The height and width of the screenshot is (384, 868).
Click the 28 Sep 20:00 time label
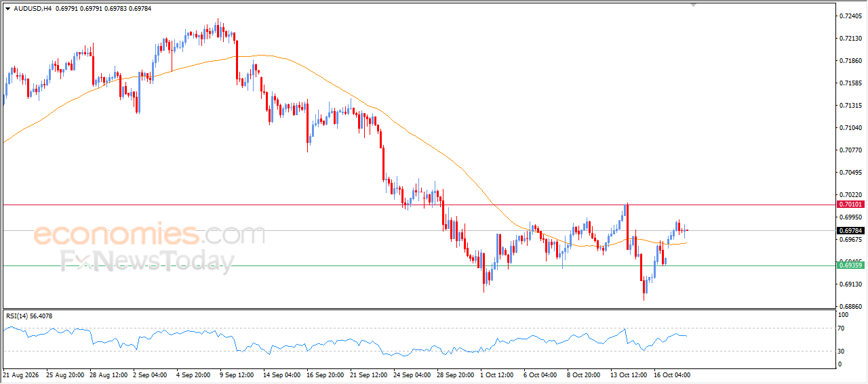click(455, 375)
